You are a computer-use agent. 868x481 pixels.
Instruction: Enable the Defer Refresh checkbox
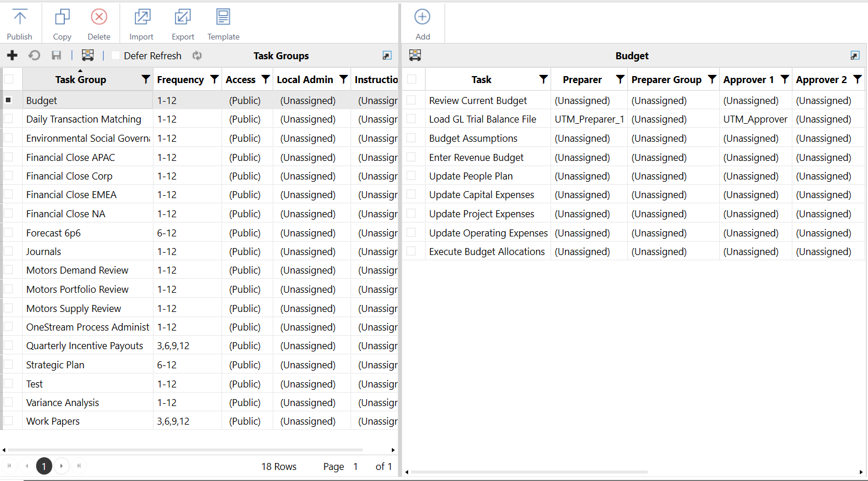pos(116,55)
